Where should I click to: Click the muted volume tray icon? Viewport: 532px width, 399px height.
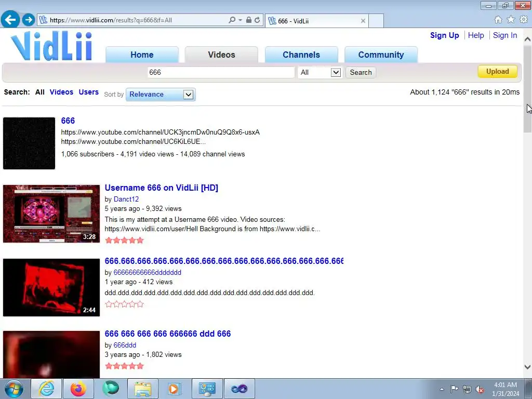point(480,389)
